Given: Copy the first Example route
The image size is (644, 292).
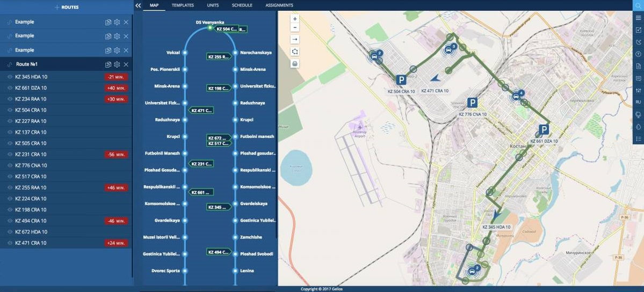Looking at the screenshot, I should [108, 22].
